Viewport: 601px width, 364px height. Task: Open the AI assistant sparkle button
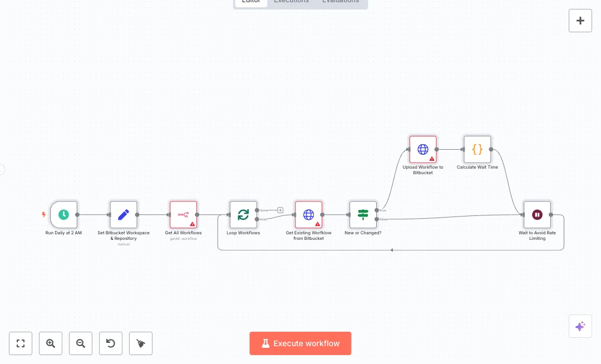pos(580,326)
